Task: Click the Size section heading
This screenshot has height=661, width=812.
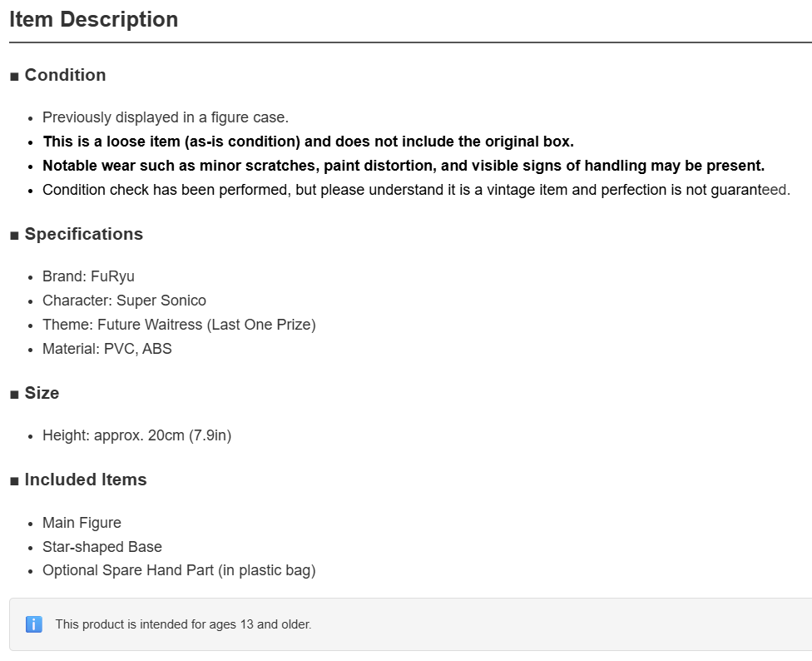Action: click(42, 393)
